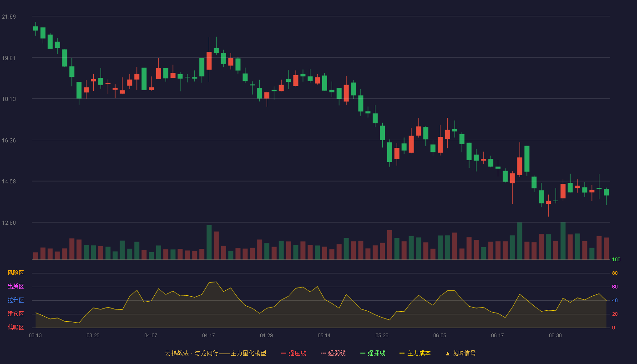Click the 21.69 price axis label

click(9, 17)
